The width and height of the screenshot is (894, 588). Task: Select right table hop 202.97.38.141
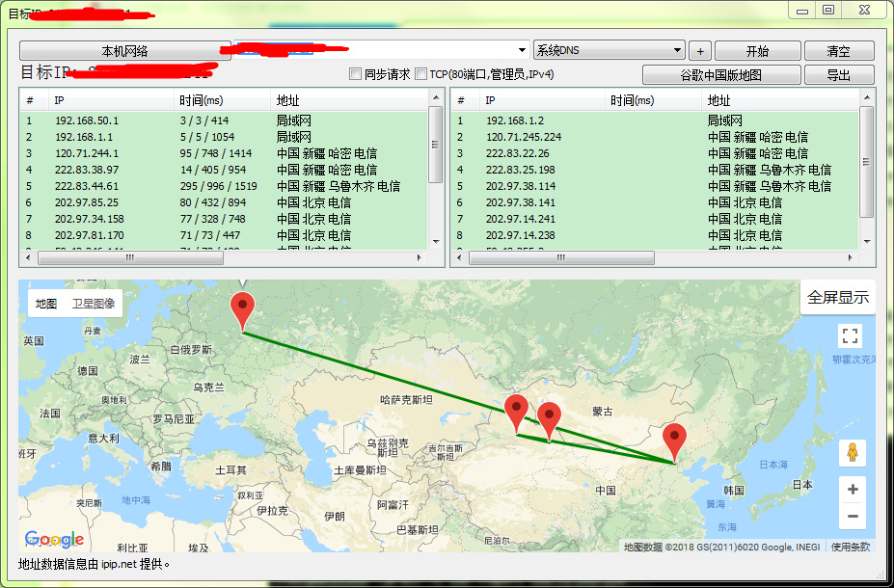[655, 202]
